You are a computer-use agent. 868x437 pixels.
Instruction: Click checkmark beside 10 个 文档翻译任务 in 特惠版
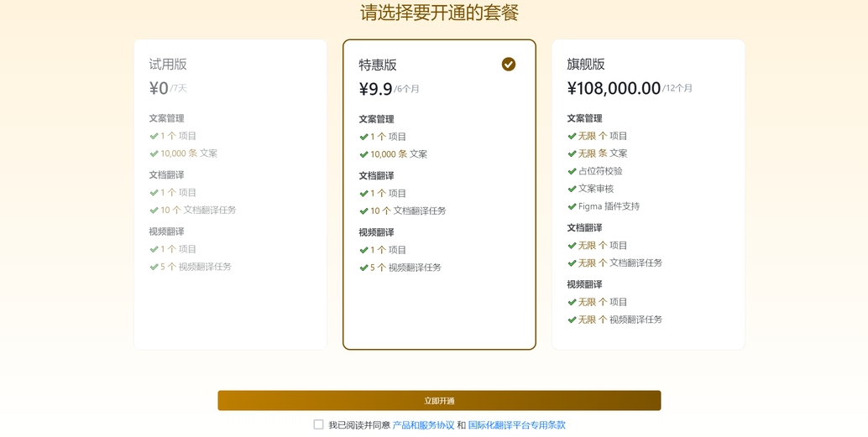(363, 211)
